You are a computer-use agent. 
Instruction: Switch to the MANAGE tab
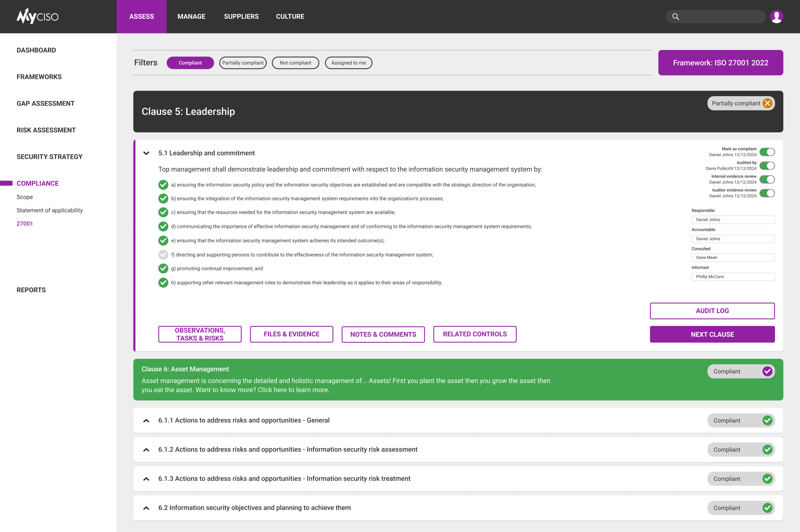pos(191,17)
